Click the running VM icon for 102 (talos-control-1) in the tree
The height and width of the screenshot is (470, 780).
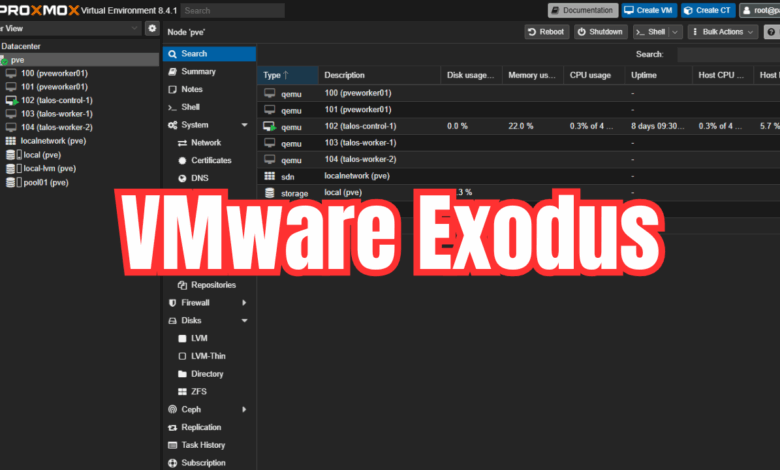(x=11, y=100)
